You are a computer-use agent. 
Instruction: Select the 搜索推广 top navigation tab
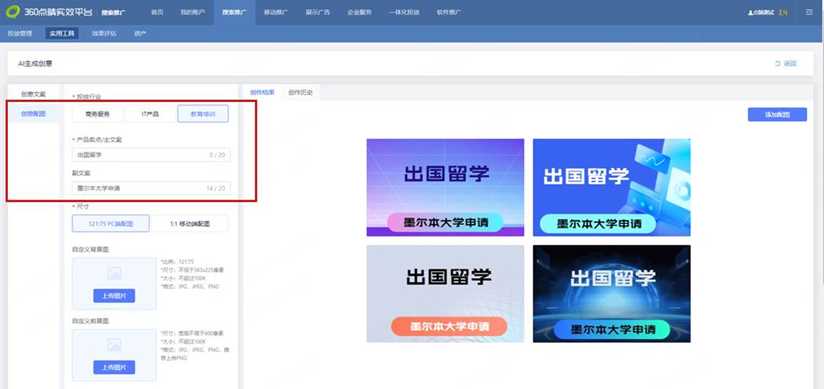click(x=234, y=12)
